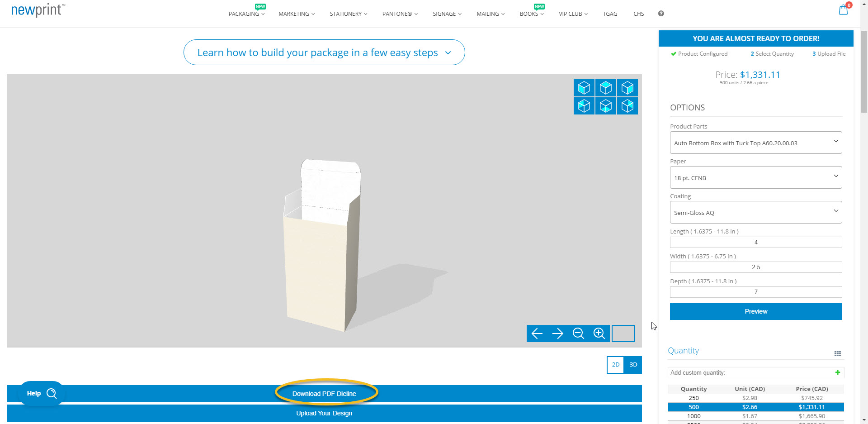Click Upload Your Design

(324, 413)
